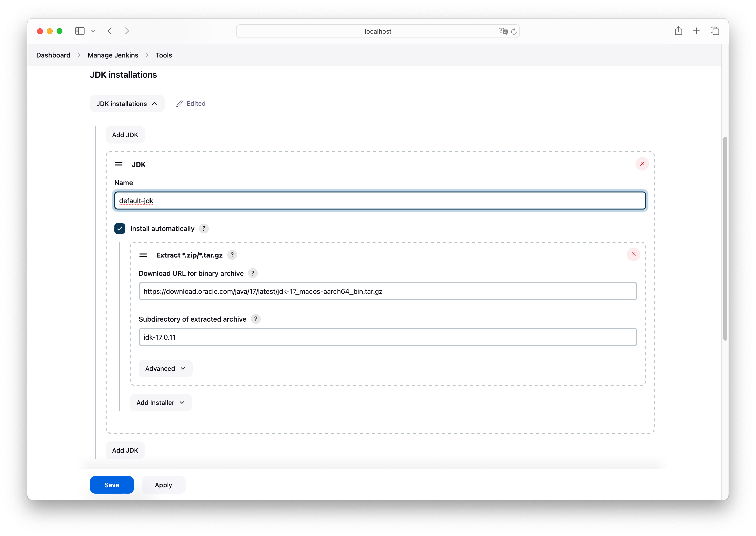756x536 pixels.
Task: Save the tool configuration
Action: (112, 485)
